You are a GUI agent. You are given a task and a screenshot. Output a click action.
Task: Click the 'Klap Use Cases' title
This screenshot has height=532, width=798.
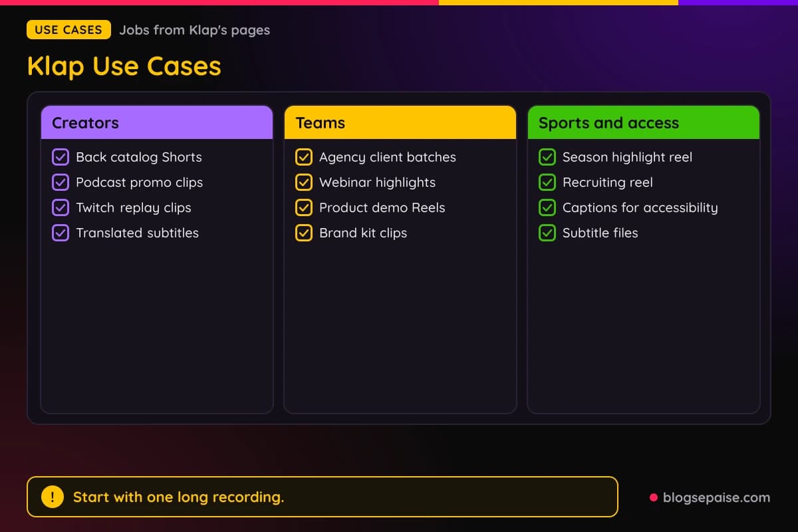coord(124,66)
